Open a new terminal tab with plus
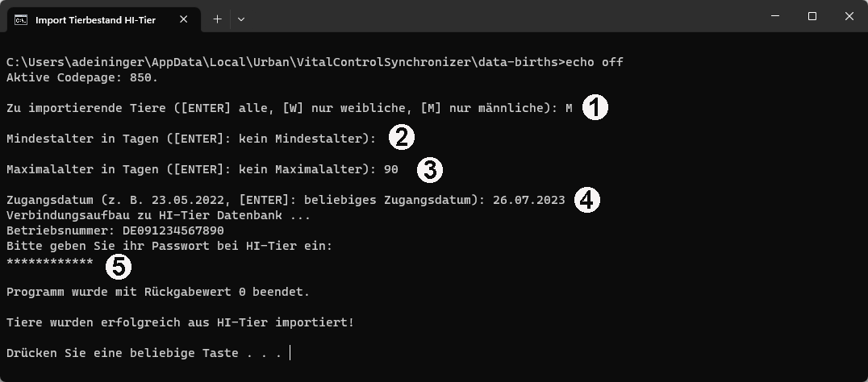The height and width of the screenshot is (382, 868). (218, 19)
